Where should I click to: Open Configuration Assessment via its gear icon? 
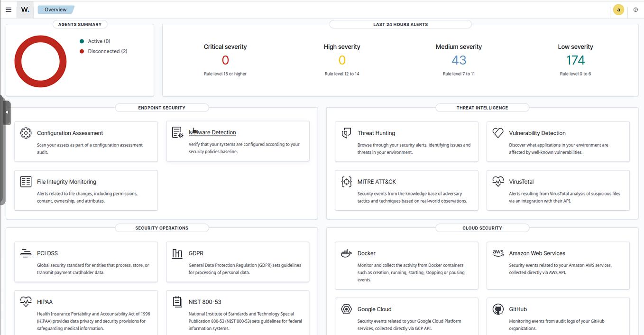click(x=26, y=134)
